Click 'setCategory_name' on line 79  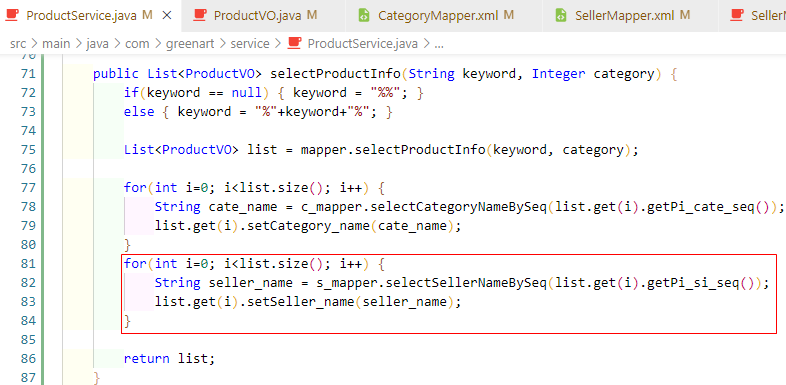(x=308, y=226)
